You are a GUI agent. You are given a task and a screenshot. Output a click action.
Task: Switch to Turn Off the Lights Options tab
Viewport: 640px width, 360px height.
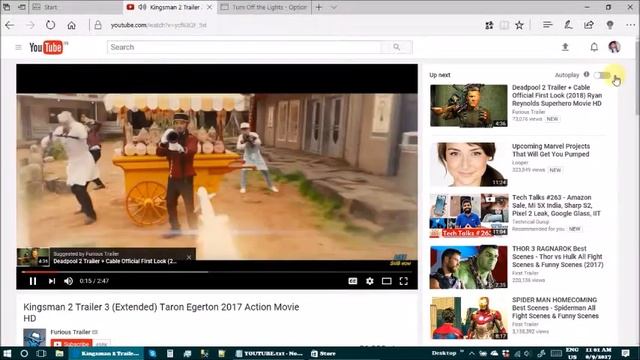[x=264, y=7]
